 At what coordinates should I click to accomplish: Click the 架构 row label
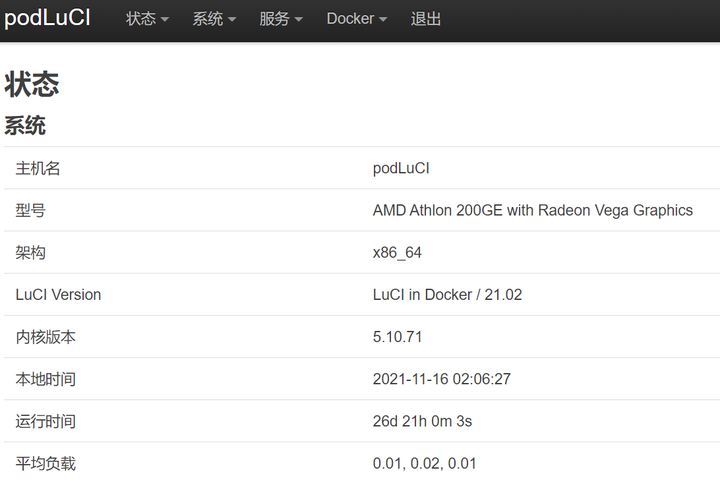click(x=30, y=252)
